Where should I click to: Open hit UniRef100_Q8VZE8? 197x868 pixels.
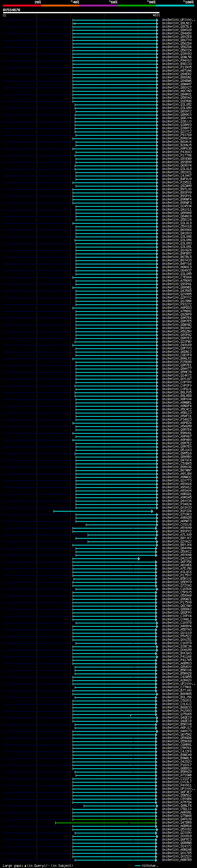(177, 37)
